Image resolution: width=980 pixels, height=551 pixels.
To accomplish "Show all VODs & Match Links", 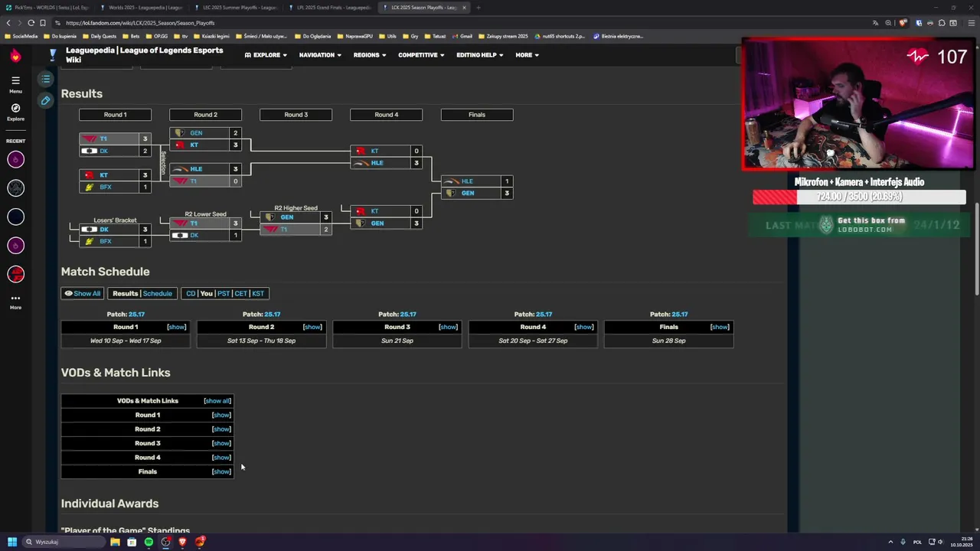I will (217, 401).
